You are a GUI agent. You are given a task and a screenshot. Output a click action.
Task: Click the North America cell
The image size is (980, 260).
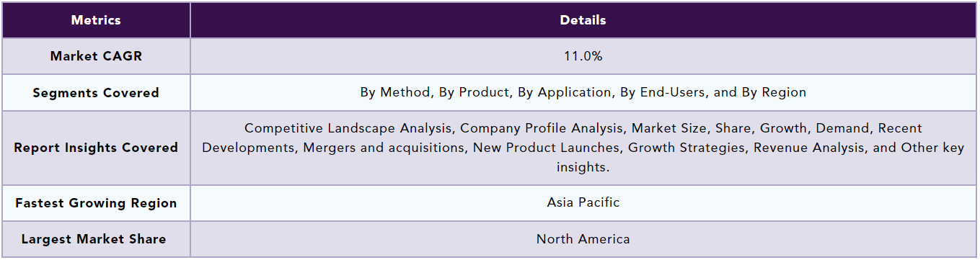tap(583, 239)
